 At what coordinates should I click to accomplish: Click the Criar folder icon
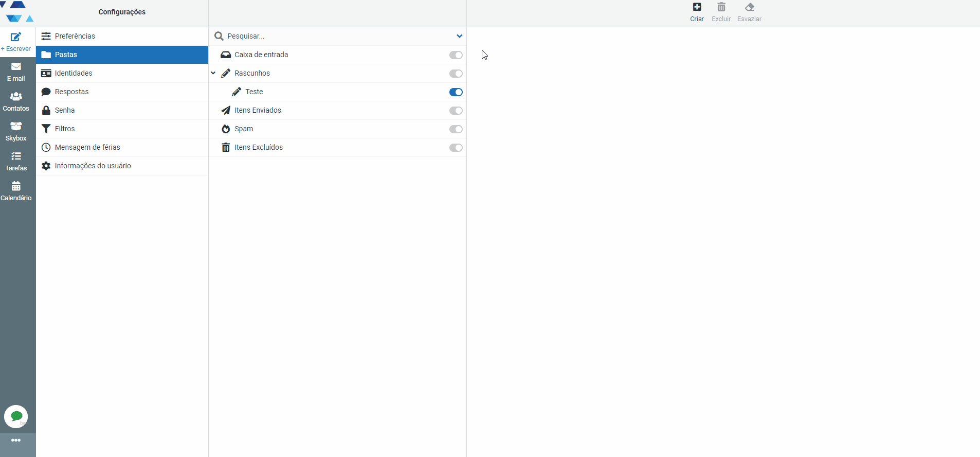point(697,7)
